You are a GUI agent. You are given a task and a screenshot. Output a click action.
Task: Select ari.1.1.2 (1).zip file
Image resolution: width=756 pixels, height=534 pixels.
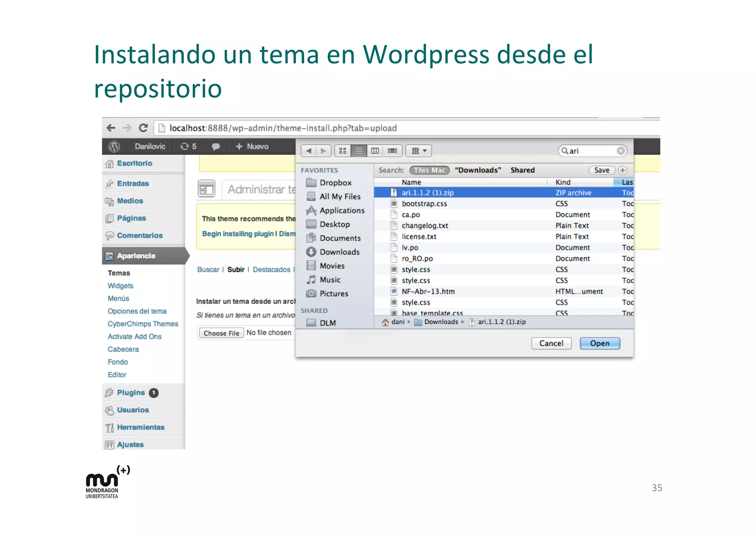pyautogui.click(x=504, y=193)
